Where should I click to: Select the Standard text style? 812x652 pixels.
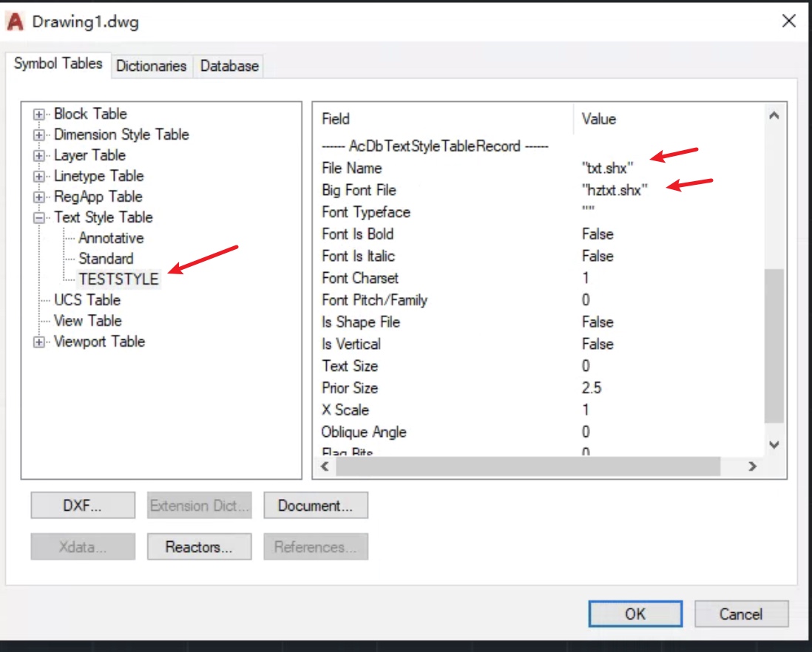click(106, 259)
